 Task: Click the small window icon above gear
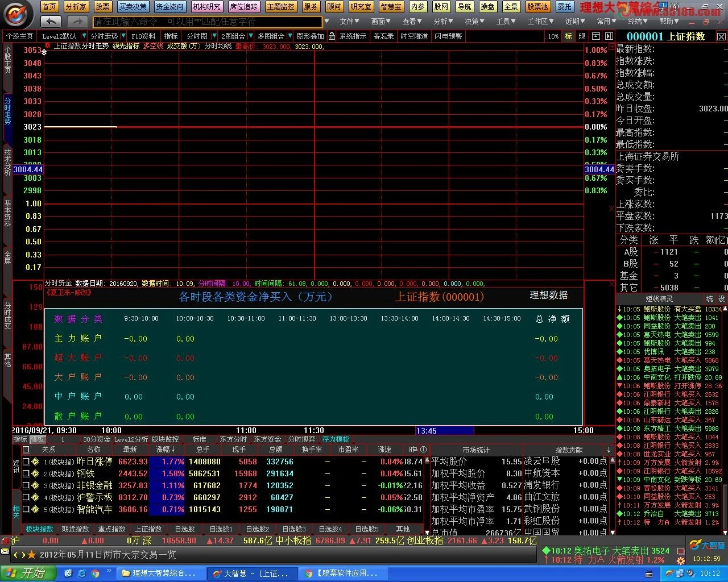pyautogui.click(x=680, y=551)
